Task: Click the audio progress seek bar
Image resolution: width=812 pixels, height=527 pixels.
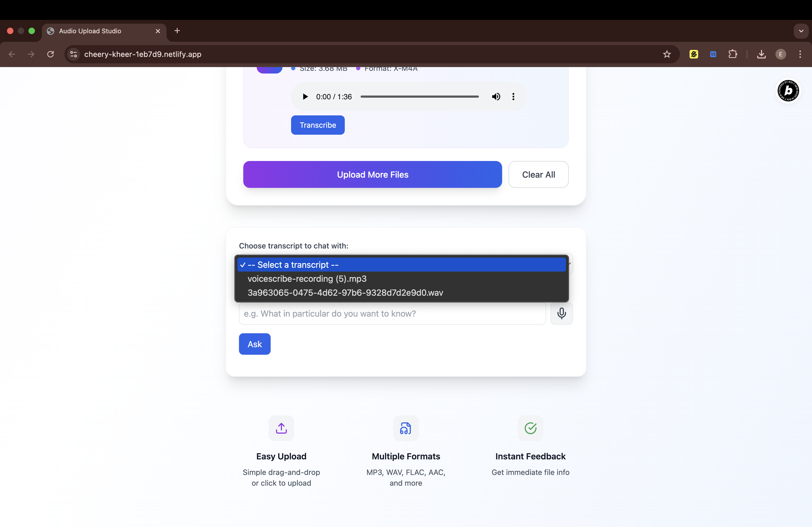Action: click(x=419, y=97)
